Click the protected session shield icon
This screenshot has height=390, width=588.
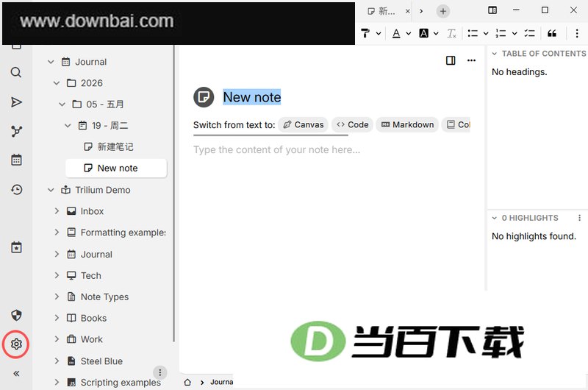[16, 315]
